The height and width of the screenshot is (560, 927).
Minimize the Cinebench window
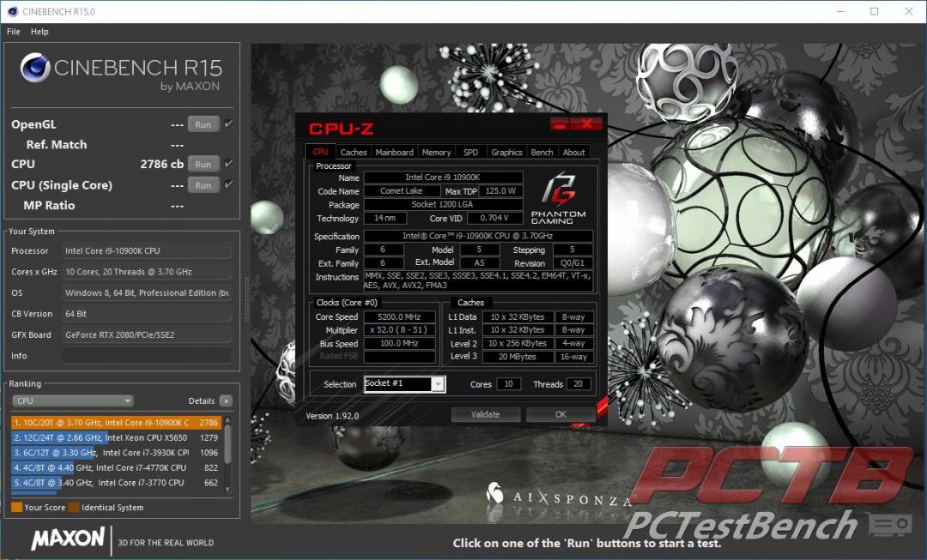click(840, 11)
